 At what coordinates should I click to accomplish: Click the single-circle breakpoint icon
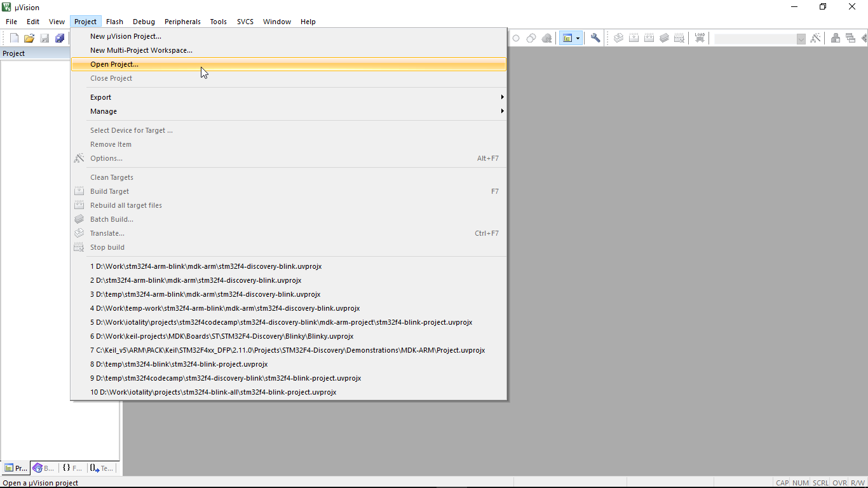click(516, 38)
